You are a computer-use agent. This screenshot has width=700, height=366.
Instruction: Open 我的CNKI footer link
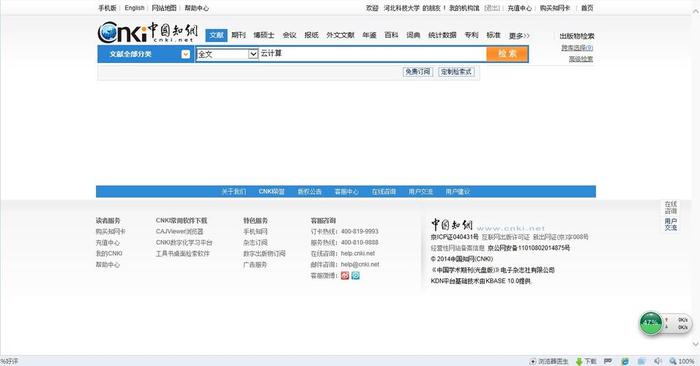click(109, 254)
